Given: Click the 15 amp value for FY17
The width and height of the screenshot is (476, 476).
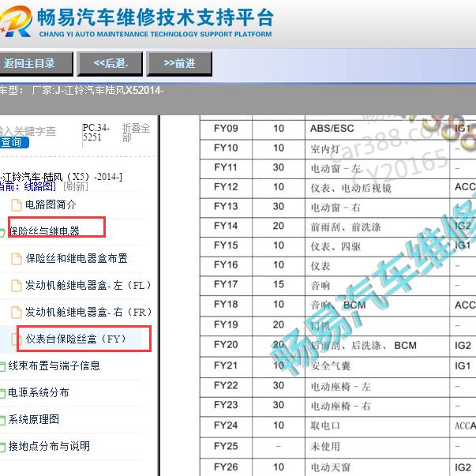Looking at the screenshot, I should click(x=279, y=284).
